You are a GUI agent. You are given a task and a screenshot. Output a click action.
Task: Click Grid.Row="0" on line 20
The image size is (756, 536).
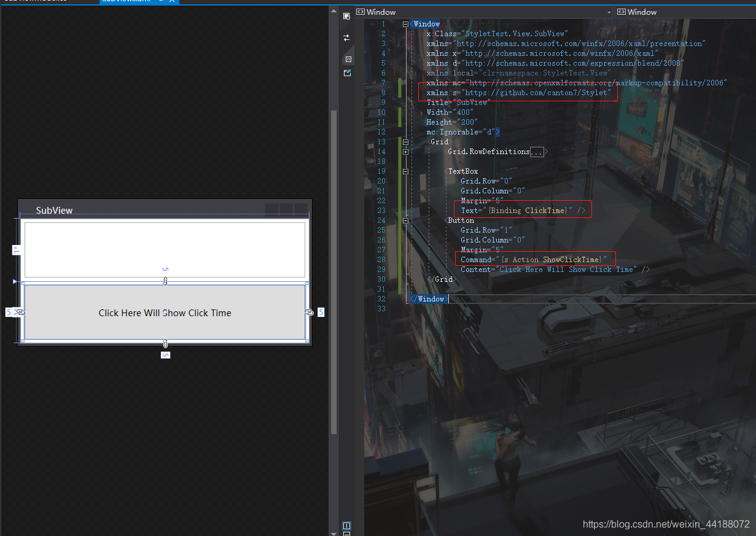point(486,181)
